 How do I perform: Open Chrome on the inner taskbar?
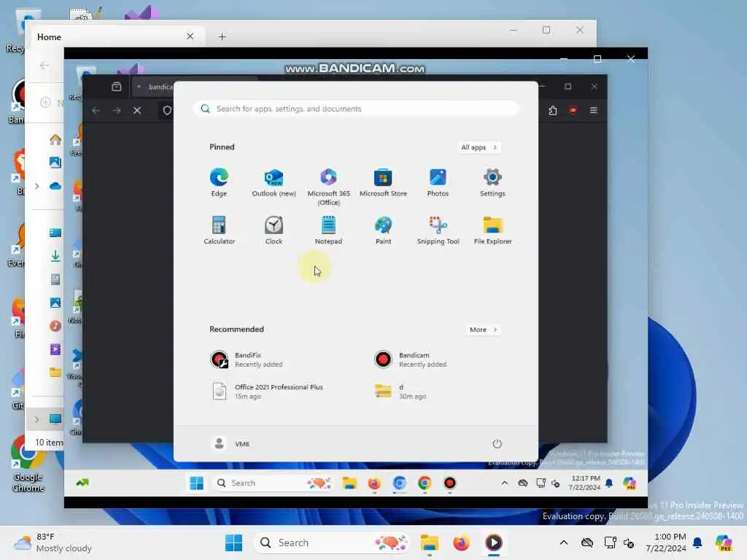[425, 483]
